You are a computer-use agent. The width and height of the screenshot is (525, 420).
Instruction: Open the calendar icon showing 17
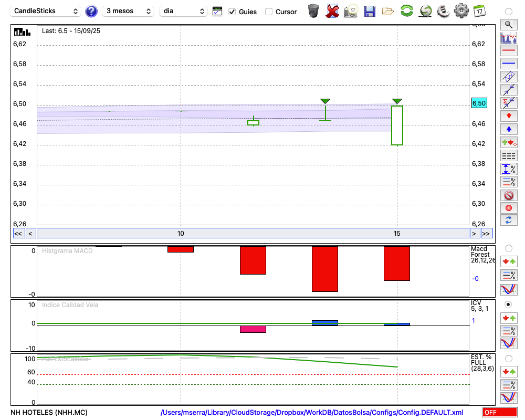point(479,11)
